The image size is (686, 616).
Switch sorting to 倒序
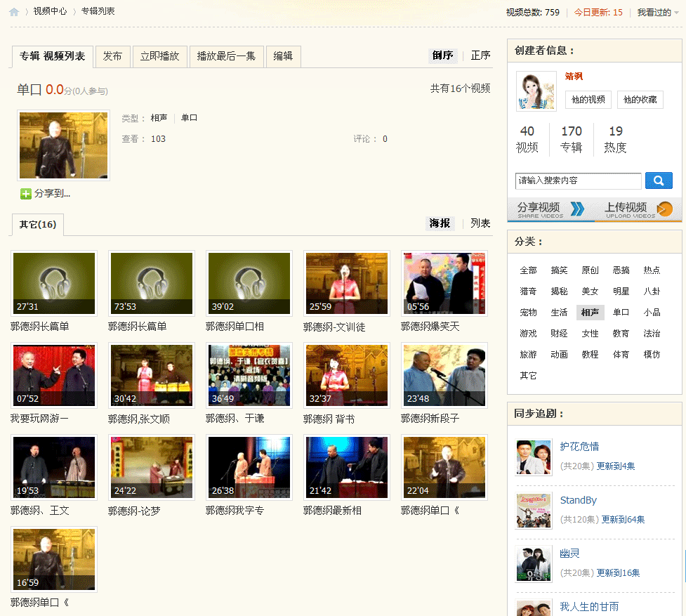tap(442, 55)
